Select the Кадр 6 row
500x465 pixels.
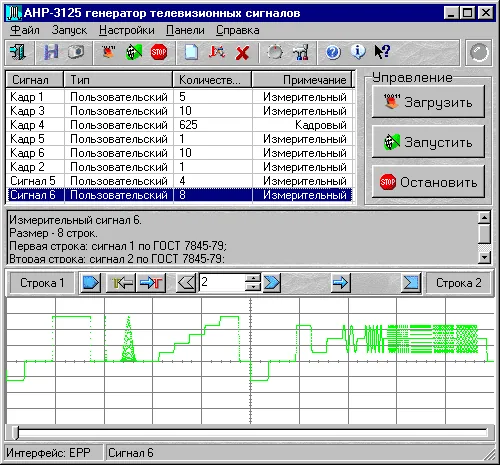coord(179,153)
